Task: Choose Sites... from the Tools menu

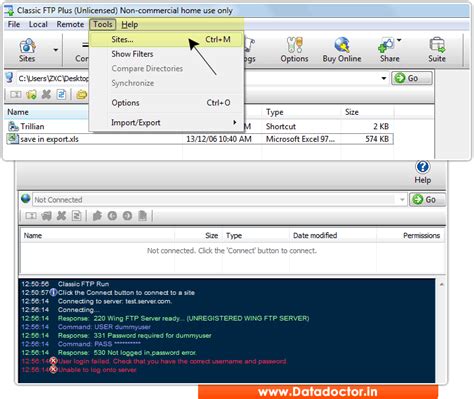Action: pyautogui.click(x=167, y=39)
